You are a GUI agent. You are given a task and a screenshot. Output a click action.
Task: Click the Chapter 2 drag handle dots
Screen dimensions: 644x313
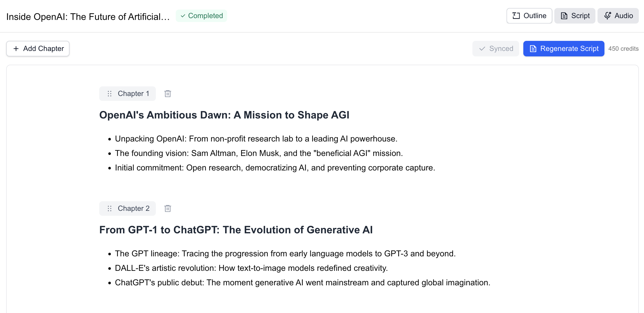110,208
